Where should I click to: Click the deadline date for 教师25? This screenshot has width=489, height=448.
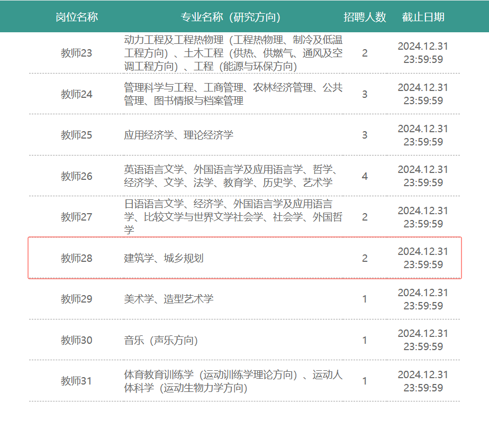423,135
